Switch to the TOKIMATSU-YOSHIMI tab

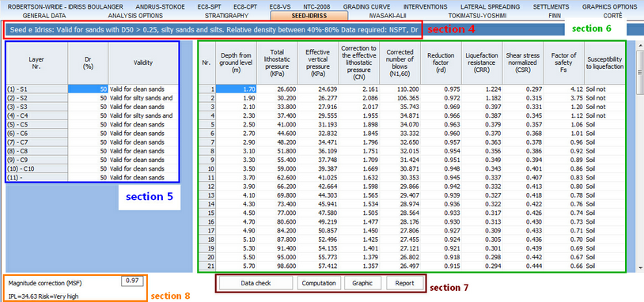(477, 16)
